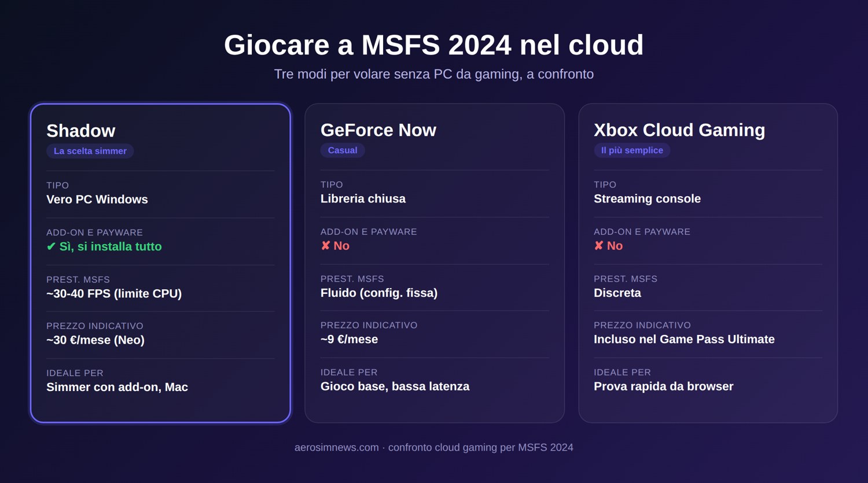Click 'Discreta' performance value

coord(617,293)
